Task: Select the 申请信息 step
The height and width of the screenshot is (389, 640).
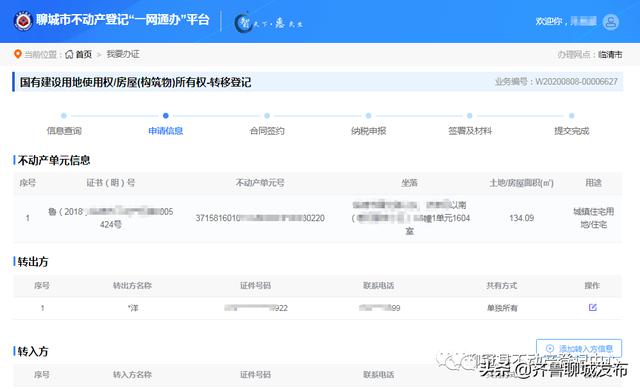Action: [x=165, y=131]
